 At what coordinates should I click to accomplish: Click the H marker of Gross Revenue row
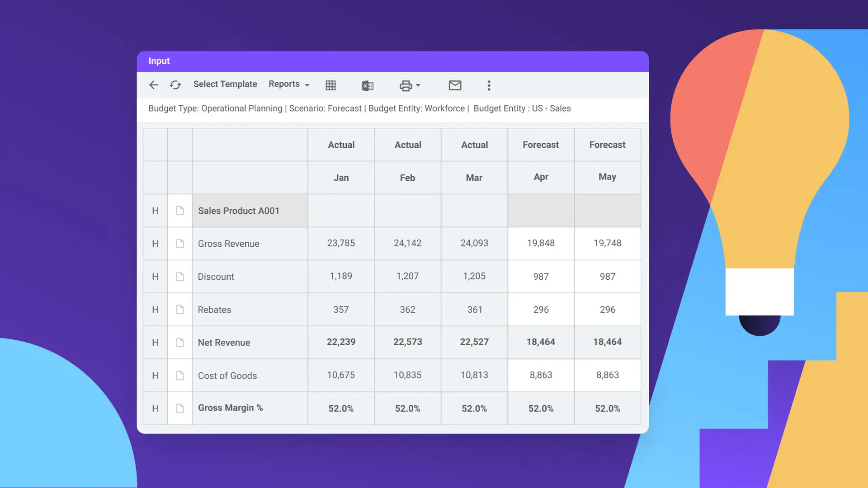point(155,244)
